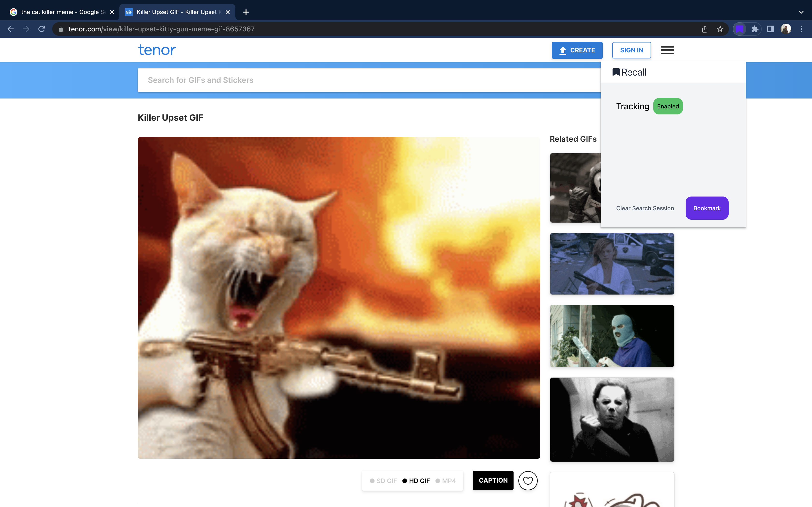Screen dimensions: 812x507
Task: Expand the tab search chevron
Action: 801,12
